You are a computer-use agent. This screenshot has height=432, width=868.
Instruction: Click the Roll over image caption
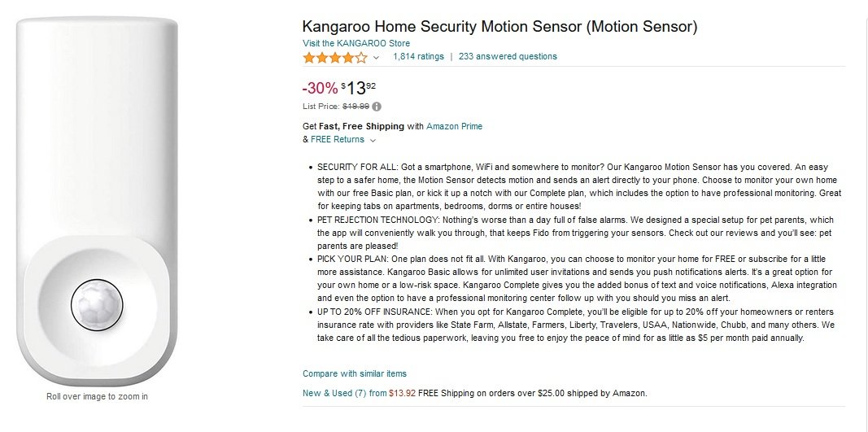pos(97,396)
